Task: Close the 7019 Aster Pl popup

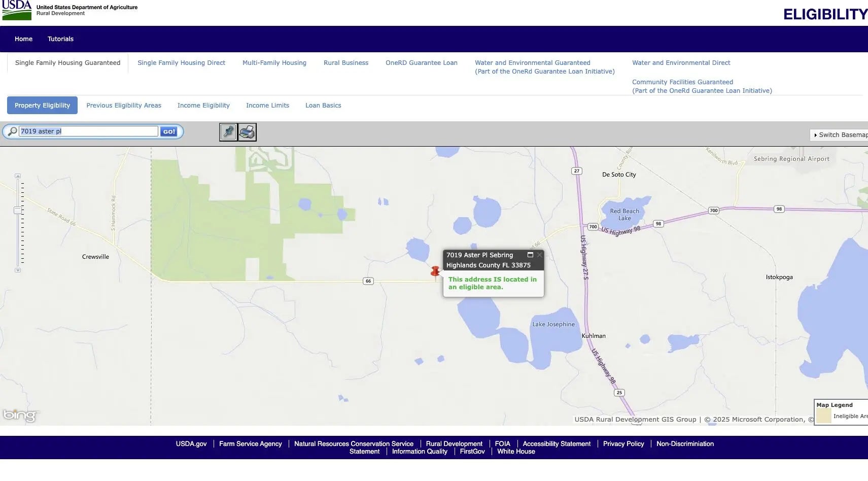Action: pos(540,255)
